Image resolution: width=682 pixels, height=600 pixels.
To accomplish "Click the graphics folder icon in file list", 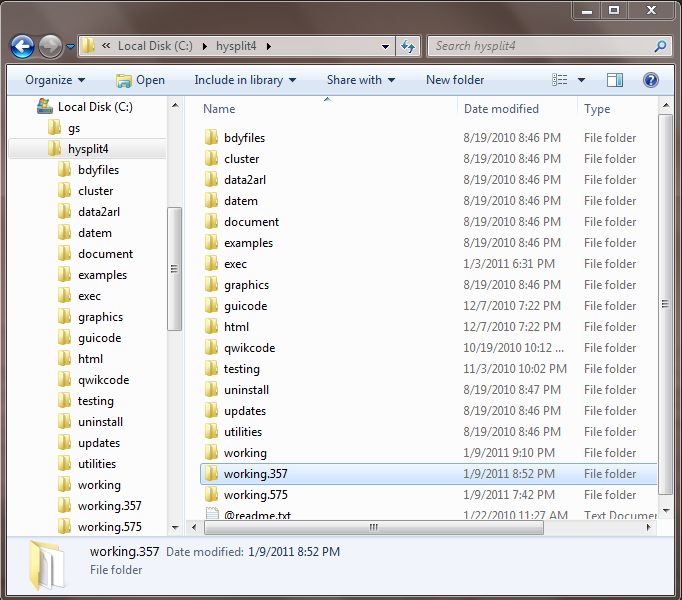I will (211, 285).
